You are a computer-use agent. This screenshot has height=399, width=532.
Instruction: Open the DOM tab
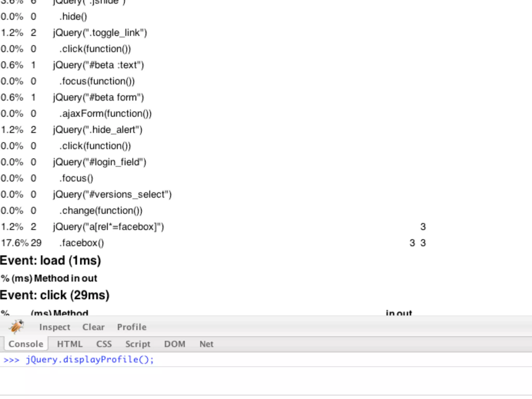click(x=175, y=344)
